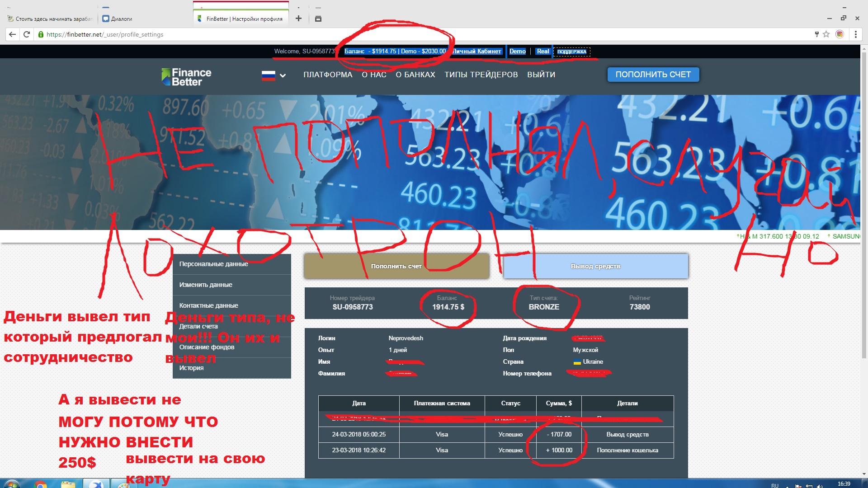
Task: Click the Платежная система column header
Action: tap(442, 404)
